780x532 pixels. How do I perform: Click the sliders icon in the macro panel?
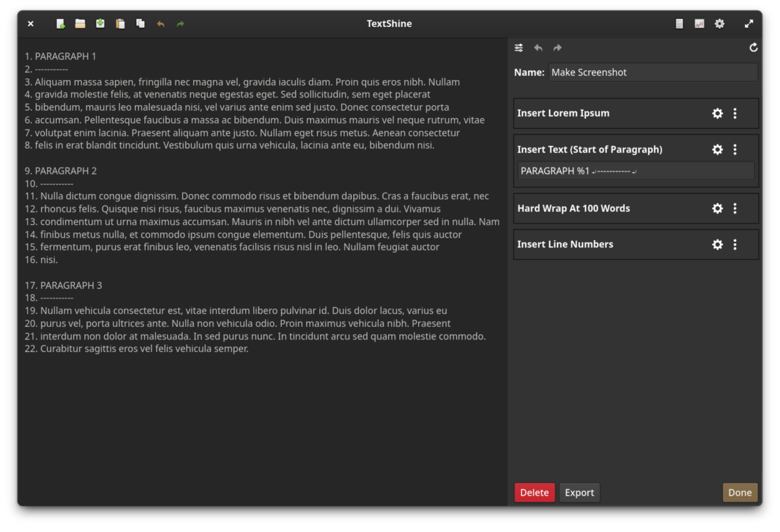[x=519, y=48]
